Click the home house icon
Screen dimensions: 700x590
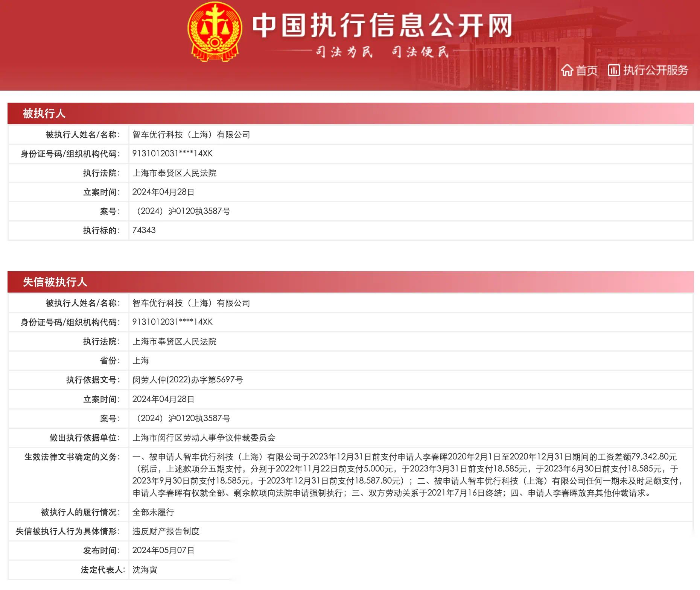567,70
